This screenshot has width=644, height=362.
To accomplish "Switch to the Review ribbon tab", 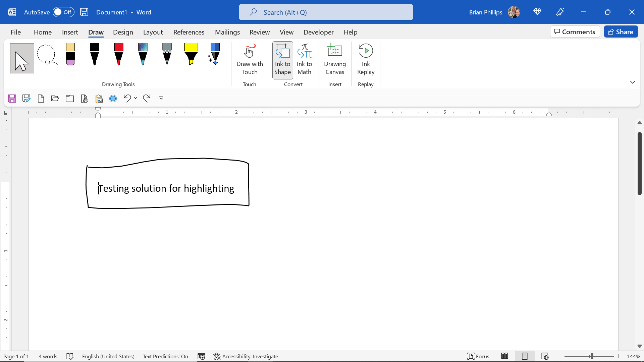I will point(260,32).
